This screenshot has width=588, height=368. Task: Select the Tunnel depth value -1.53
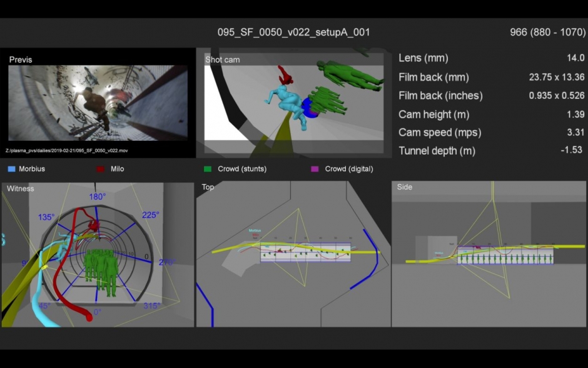click(x=572, y=151)
